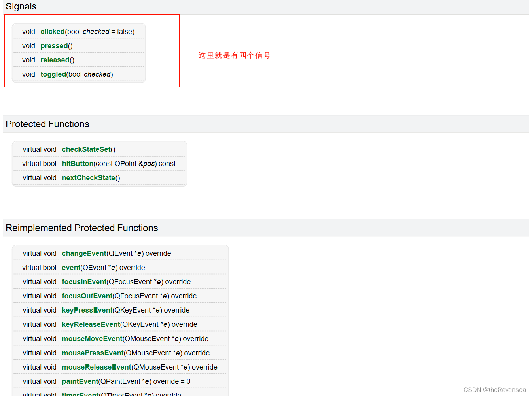Click the Protected Functions section heading
532x396 pixels.
pyautogui.click(x=47, y=124)
